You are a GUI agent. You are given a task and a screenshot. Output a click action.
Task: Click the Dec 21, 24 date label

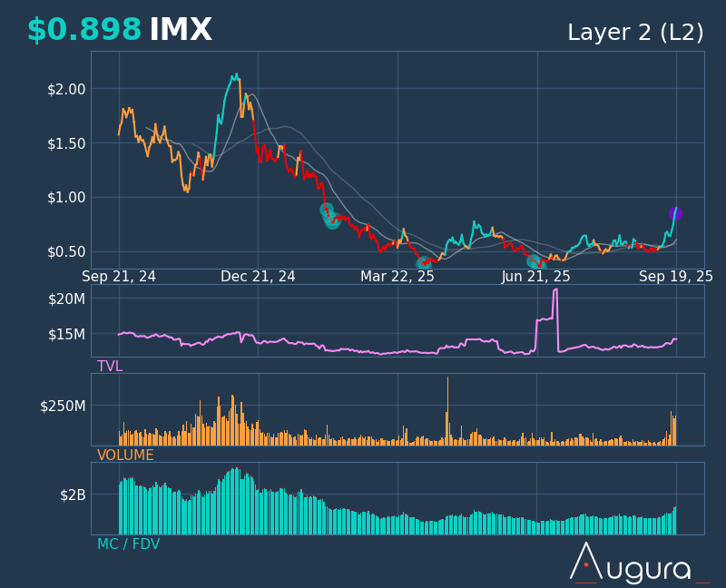click(258, 277)
